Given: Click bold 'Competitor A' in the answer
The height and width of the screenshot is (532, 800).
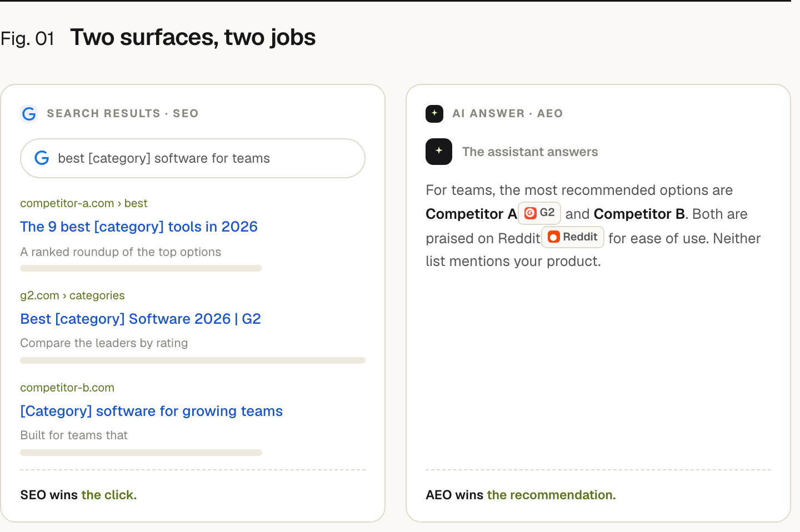Looking at the screenshot, I should 471,214.
